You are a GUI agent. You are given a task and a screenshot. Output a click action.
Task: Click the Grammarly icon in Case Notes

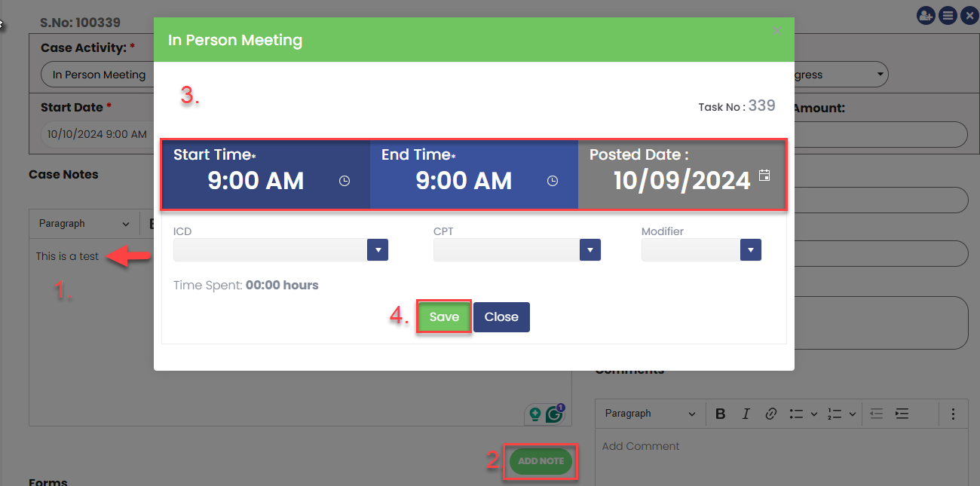point(556,414)
